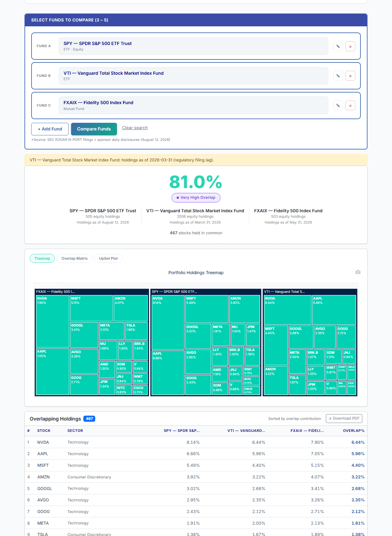Click the treemap camera snapshot icon
Screen dimensions: 392x536
[x=358, y=272]
